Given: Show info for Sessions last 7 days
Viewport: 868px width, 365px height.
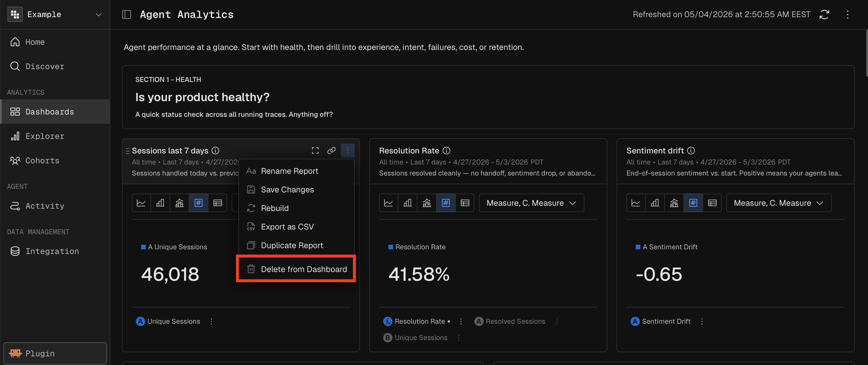Looking at the screenshot, I should [215, 151].
